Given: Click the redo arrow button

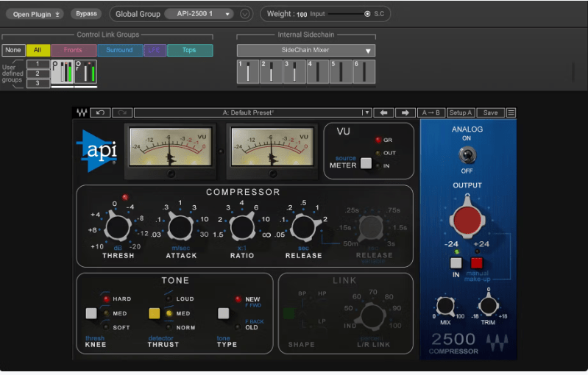Looking at the screenshot, I should pyautogui.click(x=122, y=113).
